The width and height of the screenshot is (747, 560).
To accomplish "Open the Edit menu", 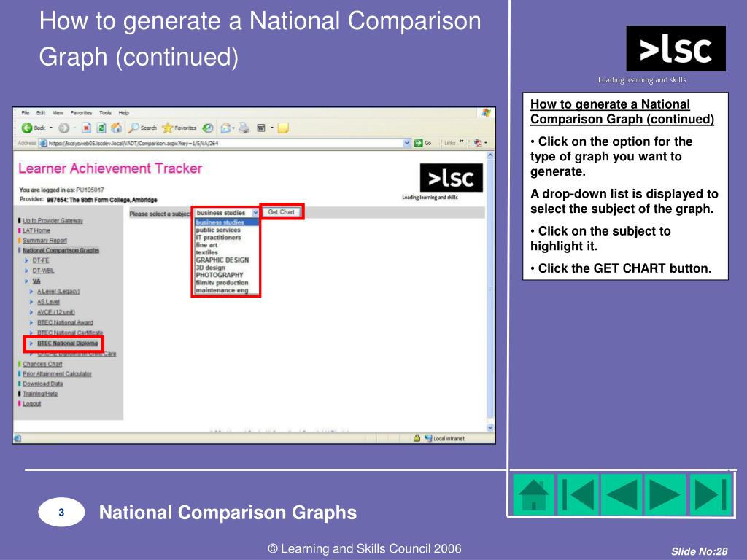I will 41,113.
